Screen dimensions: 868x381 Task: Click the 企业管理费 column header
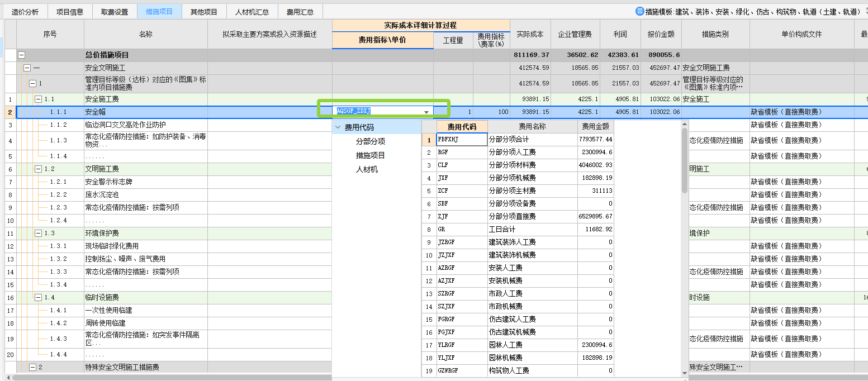click(575, 34)
